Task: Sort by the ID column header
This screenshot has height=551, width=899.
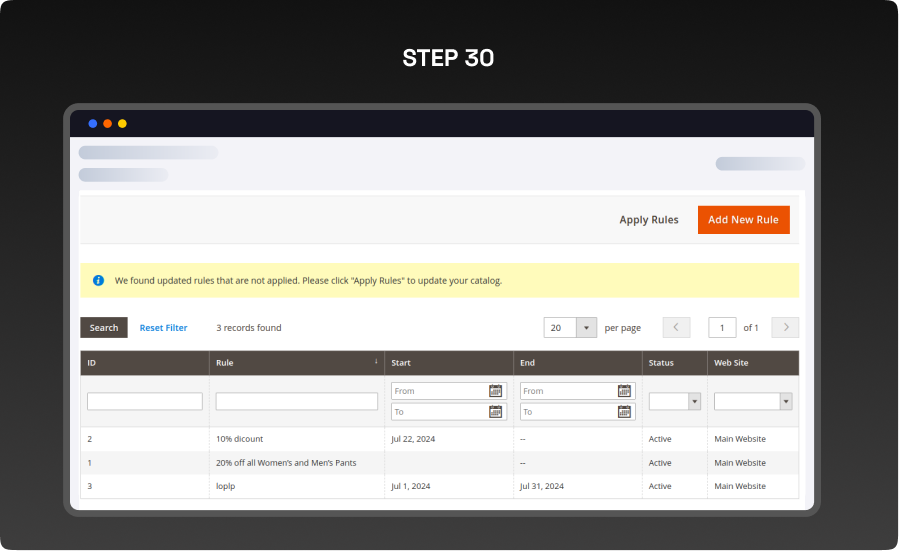Action: [x=92, y=363]
